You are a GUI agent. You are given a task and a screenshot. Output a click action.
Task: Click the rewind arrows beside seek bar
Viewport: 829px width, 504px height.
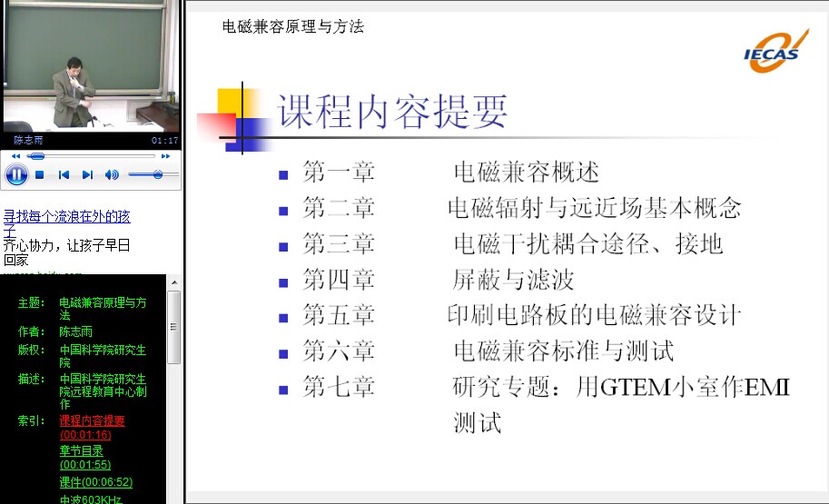[x=15, y=156]
